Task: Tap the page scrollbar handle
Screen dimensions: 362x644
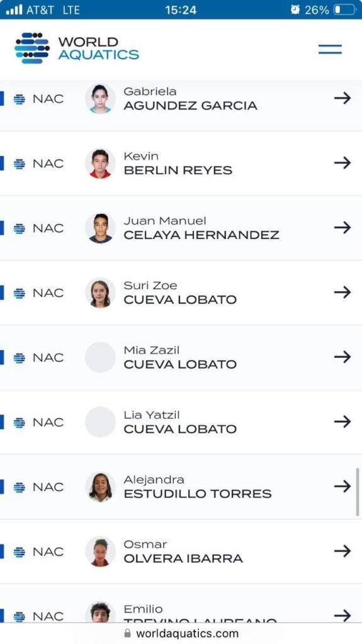Action: pos(357,492)
